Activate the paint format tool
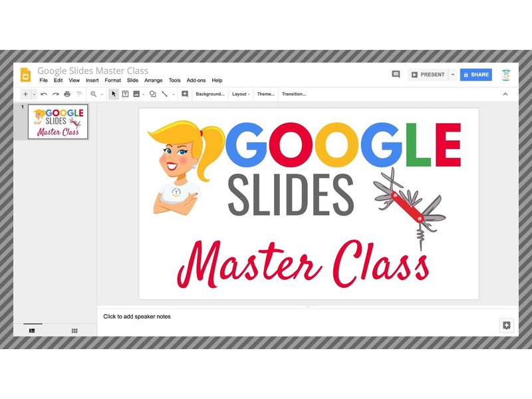Viewport: 532px width, 399px height. coord(78,94)
